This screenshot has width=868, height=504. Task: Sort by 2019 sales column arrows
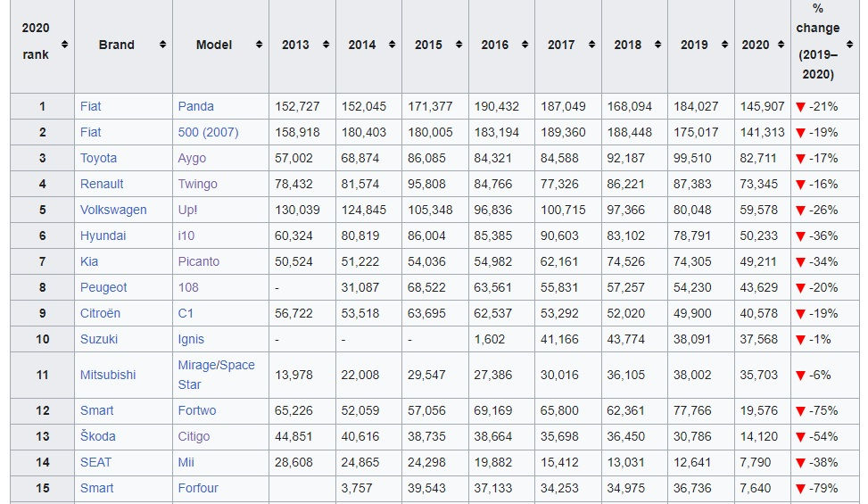point(724,45)
